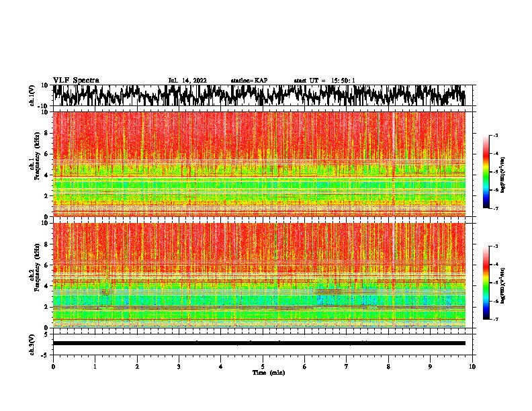Click the "ch.1 Frequency (kHz)" axis label

(35, 156)
